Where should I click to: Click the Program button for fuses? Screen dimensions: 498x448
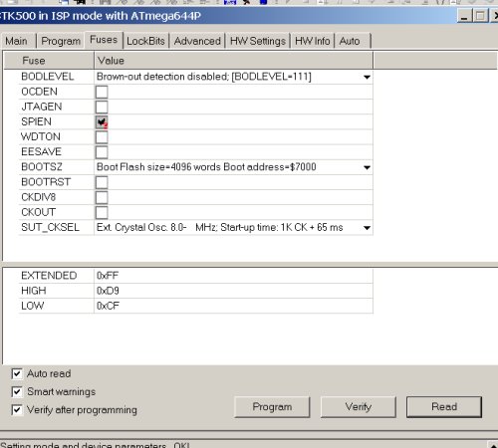[272, 407]
